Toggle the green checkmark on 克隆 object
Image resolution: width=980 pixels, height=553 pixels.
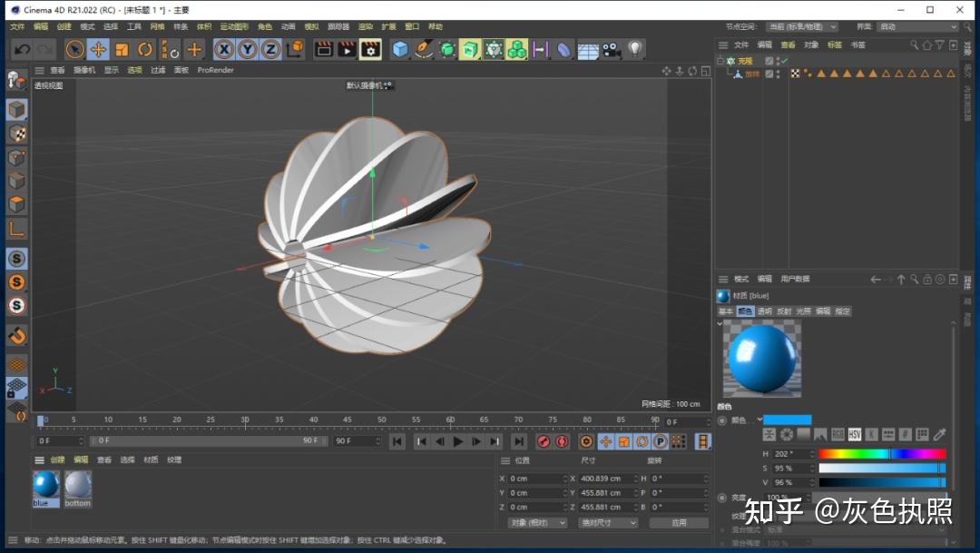tap(784, 61)
